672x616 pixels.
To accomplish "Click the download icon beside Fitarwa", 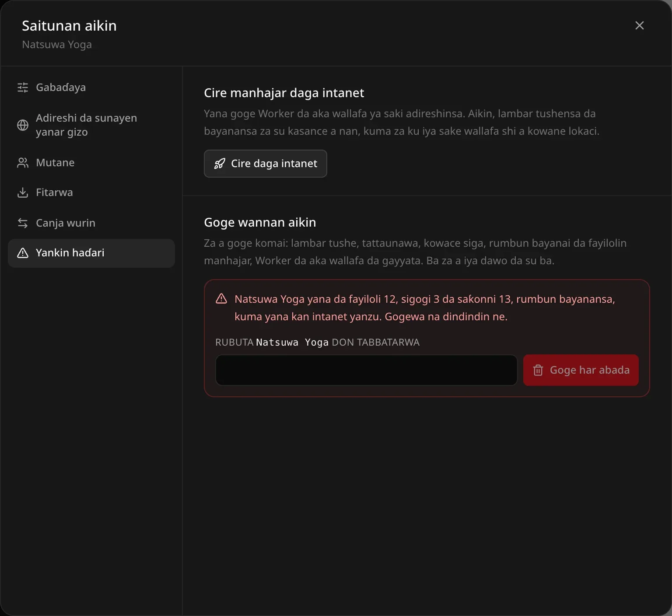I will 23,192.
